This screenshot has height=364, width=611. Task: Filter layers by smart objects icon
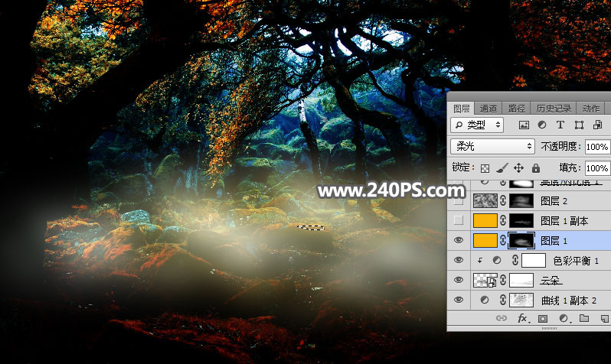pyautogui.click(x=597, y=125)
